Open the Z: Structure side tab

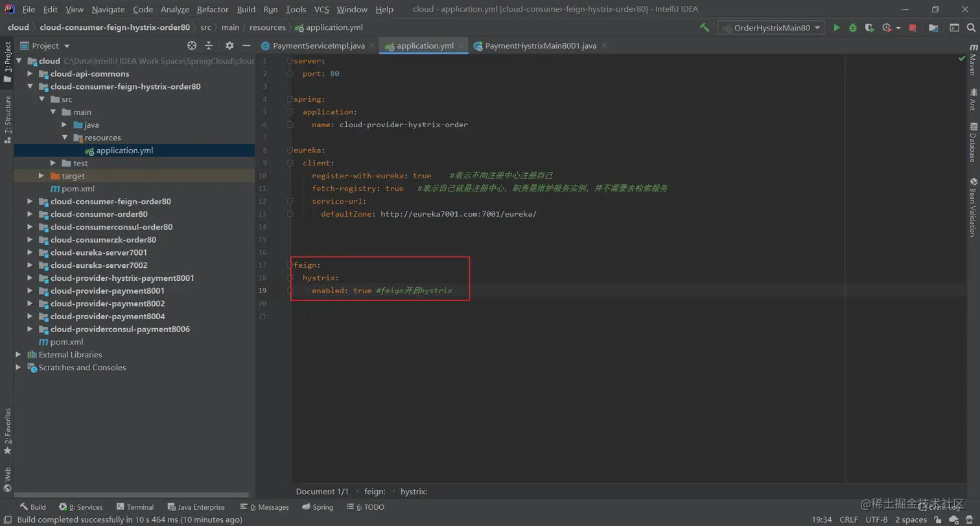click(7, 119)
